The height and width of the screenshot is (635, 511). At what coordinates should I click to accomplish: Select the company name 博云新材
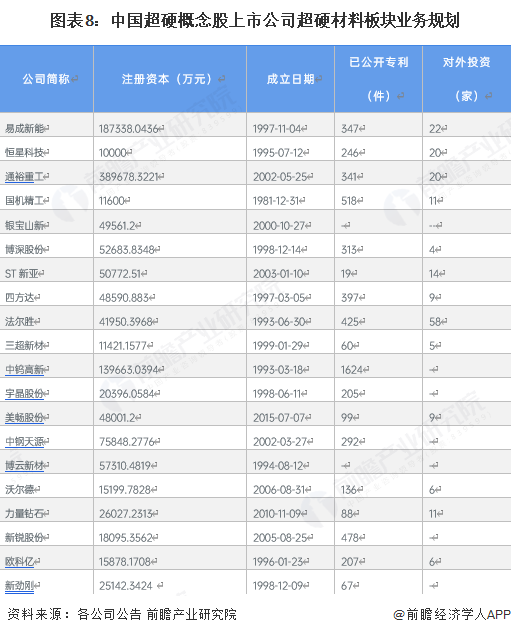(24, 466)
